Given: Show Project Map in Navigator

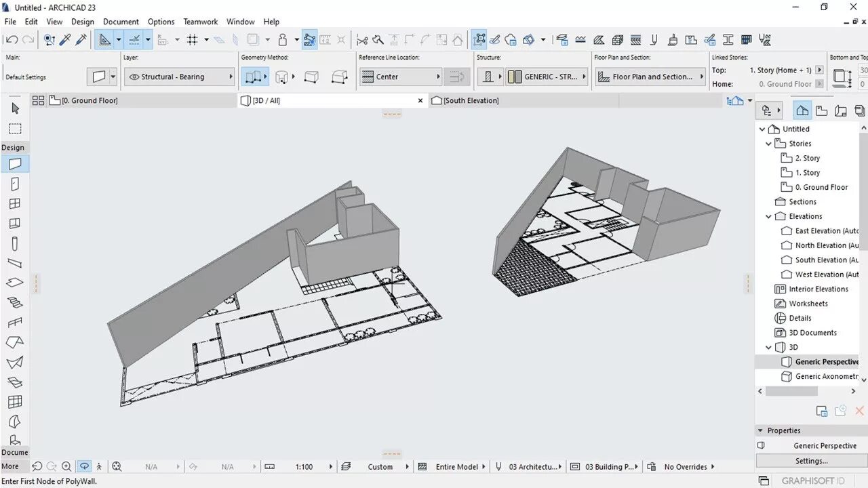Looking at the screenshot, I should tap(802, 110).
